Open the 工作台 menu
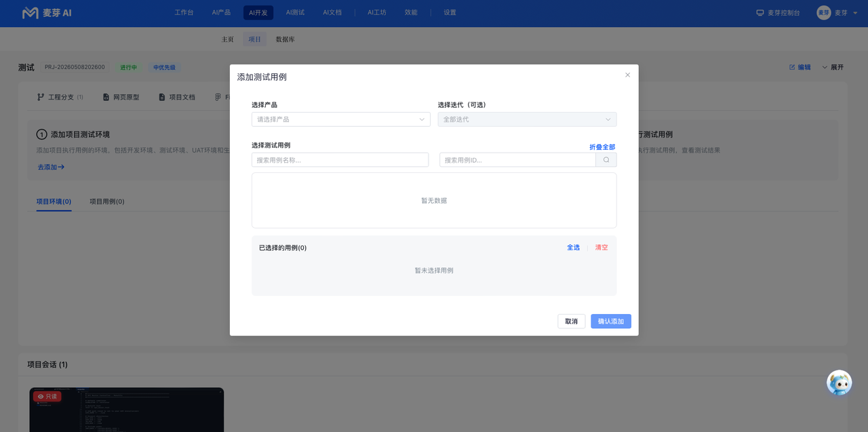The width and height of the screenshot is (868, 432). pyautogui.click(x=184, y=13)
